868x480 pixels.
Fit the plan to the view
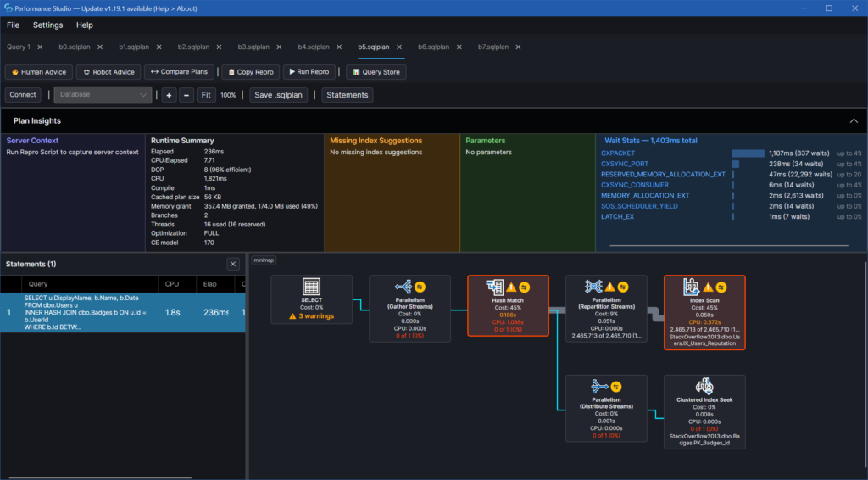[206, 95]
